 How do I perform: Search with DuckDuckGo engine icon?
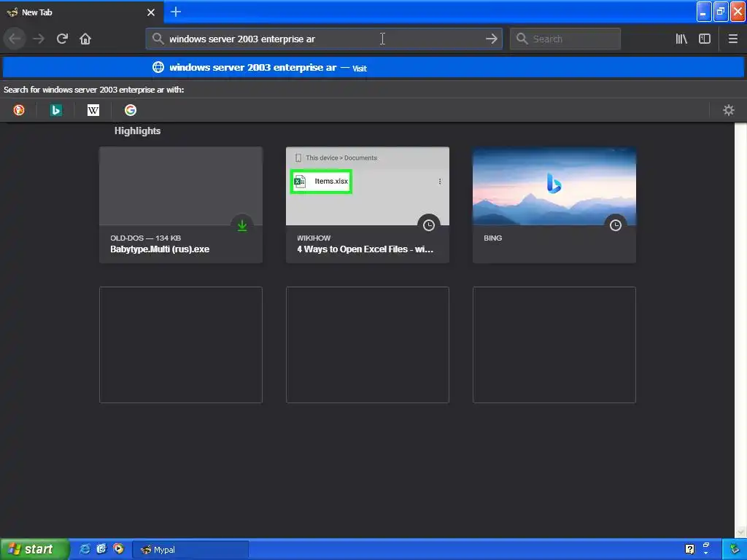[18, 111]
